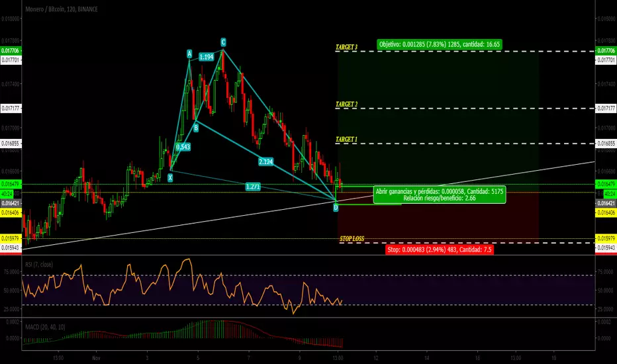Click the yellow 0.015979 tag on left price scale

pos(11,238)
